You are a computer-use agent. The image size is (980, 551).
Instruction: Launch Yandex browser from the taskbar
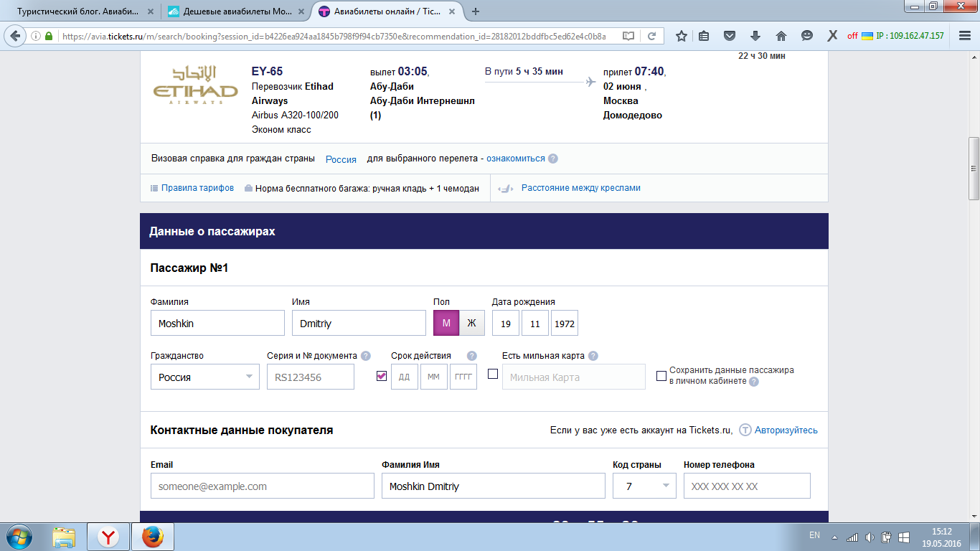tap(108, 537)
